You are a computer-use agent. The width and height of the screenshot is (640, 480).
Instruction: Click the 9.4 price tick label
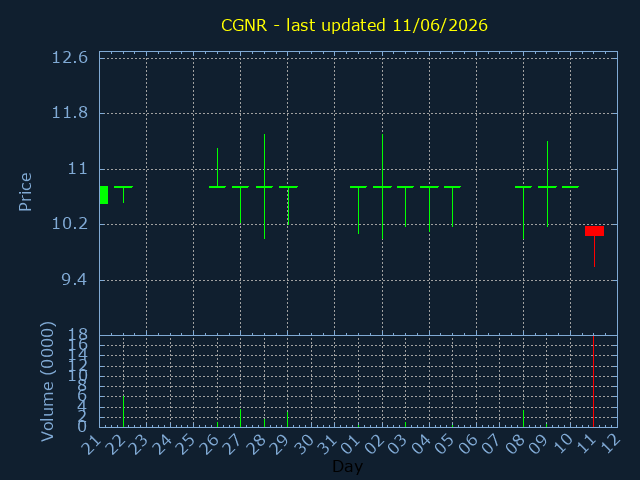click(75, 280)
